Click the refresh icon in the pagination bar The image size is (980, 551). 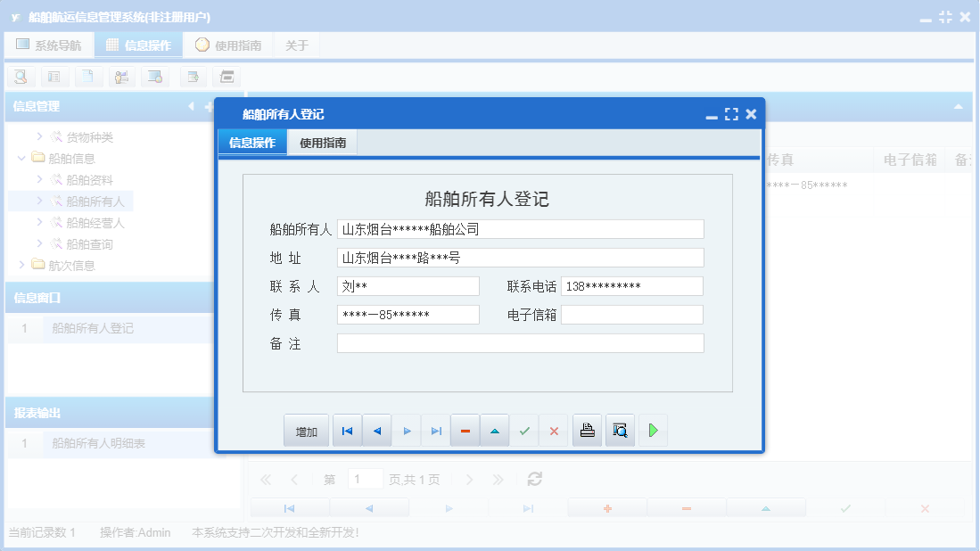[x=534, y=479]
